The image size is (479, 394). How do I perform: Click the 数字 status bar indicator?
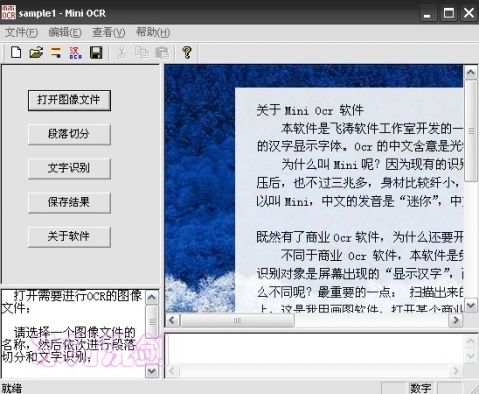tap(420, 388)
